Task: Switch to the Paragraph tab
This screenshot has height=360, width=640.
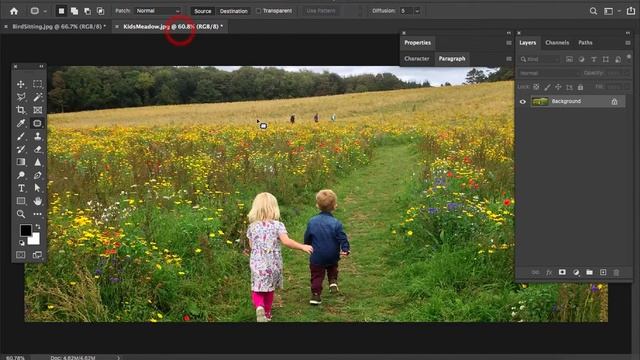Action: click(x=452, y=59)
